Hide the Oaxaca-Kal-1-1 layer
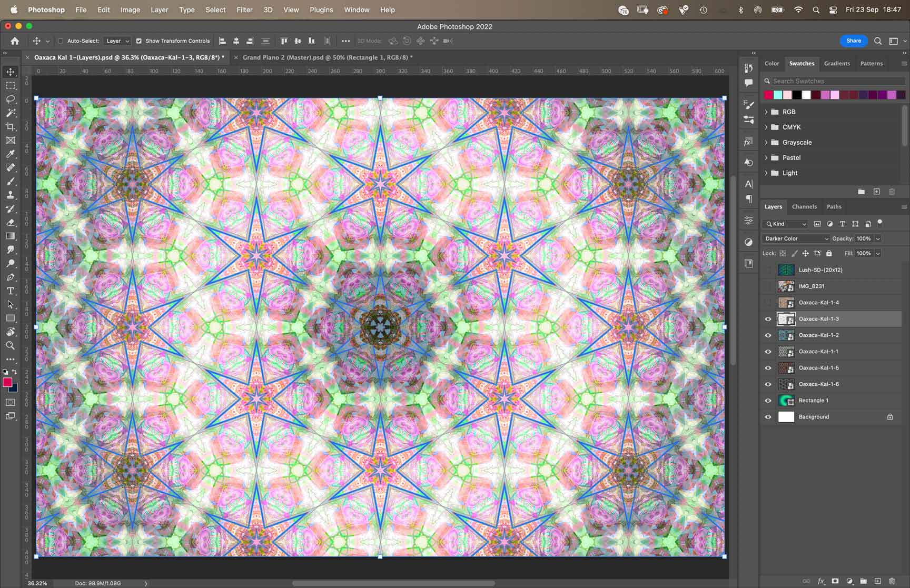 click(x=768, y=352)
